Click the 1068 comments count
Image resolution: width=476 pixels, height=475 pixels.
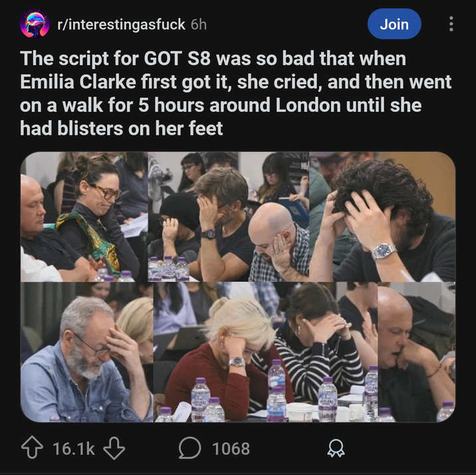[x=231, y=449]
